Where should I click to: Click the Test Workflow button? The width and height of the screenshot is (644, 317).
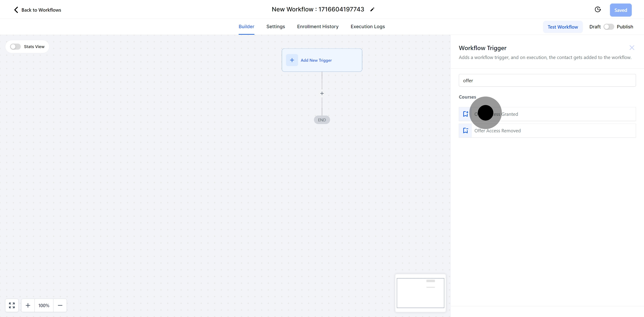tap(563, 27)
